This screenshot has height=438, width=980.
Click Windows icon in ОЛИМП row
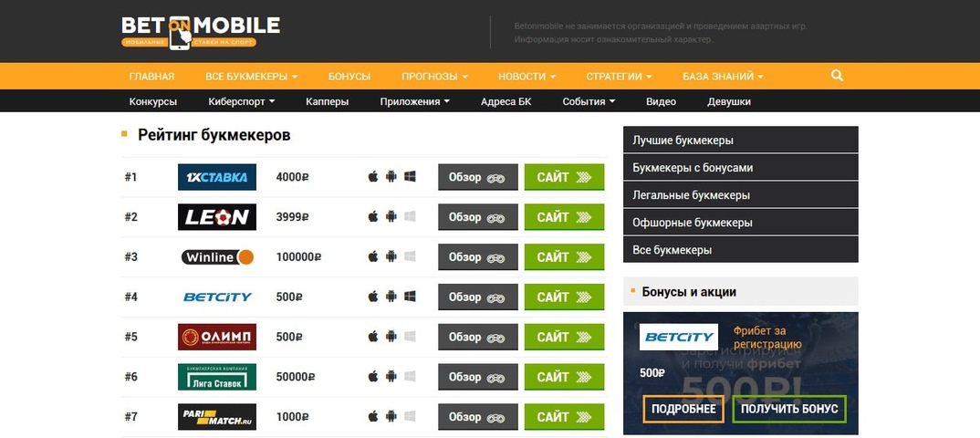(x=410, y=337)
